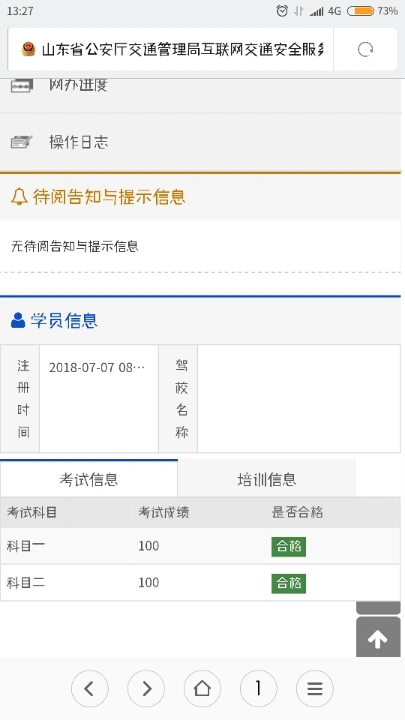Go back with the left arrow button
Screen dimensions: 405x720
click(90, 688)
